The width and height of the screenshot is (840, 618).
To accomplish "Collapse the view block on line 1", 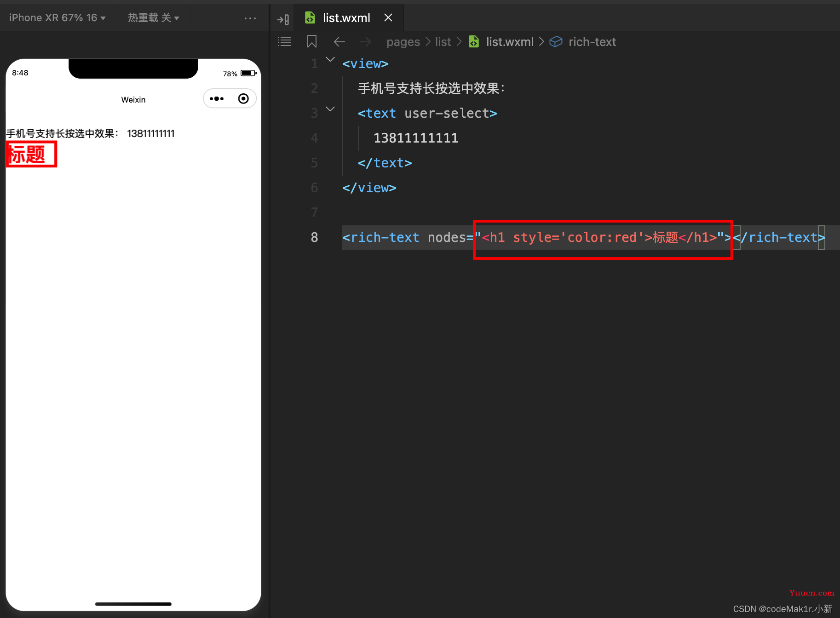I will tap(330, 60).
